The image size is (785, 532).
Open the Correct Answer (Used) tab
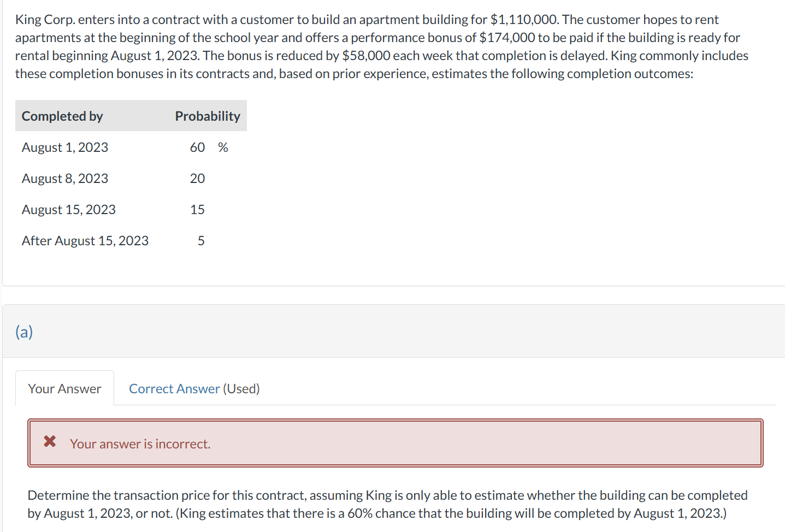click(193, 388)
